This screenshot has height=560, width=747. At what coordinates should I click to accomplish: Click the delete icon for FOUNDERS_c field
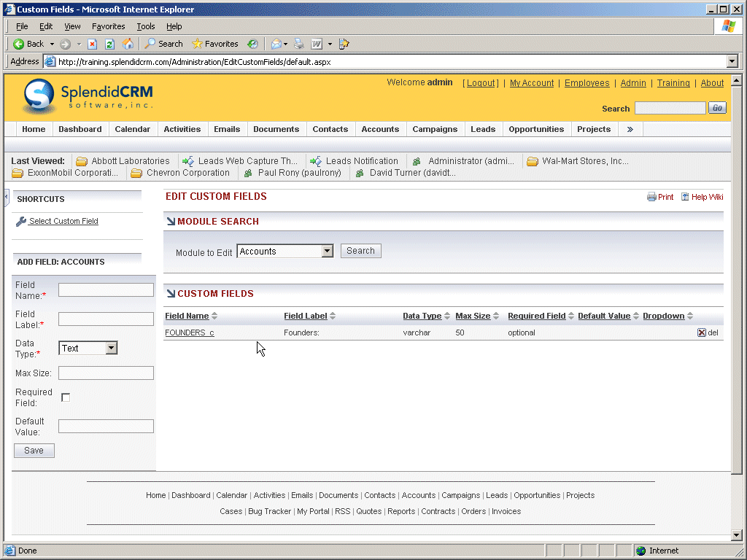pos(702,332)
